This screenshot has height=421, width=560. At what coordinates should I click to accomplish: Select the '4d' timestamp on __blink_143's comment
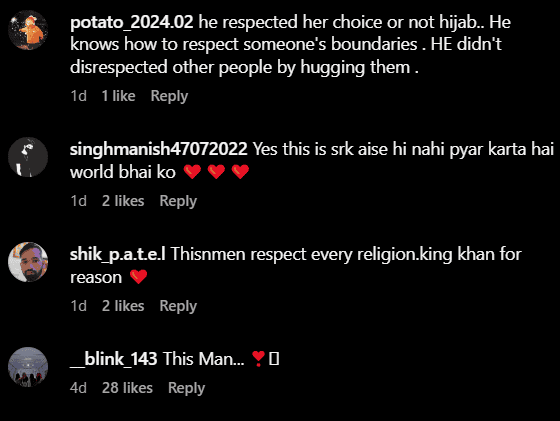coord(79,388)
